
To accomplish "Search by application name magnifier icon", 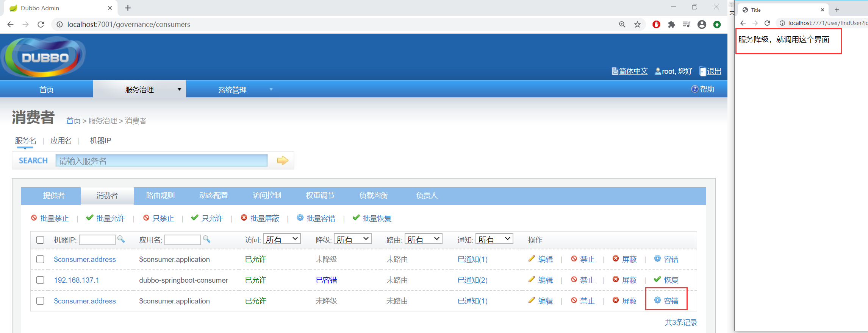I will 206,239.
